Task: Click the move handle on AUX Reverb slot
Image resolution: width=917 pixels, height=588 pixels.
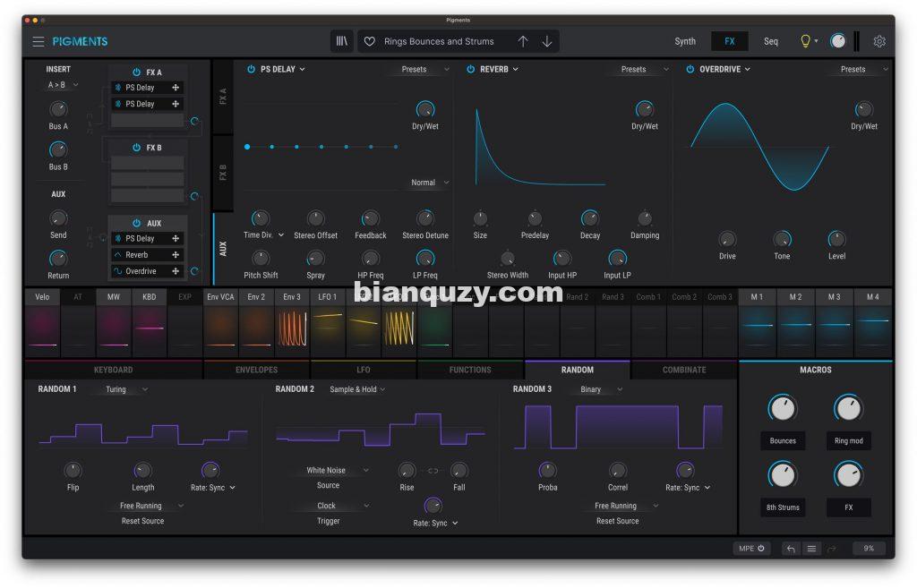Action: (176, 255)
